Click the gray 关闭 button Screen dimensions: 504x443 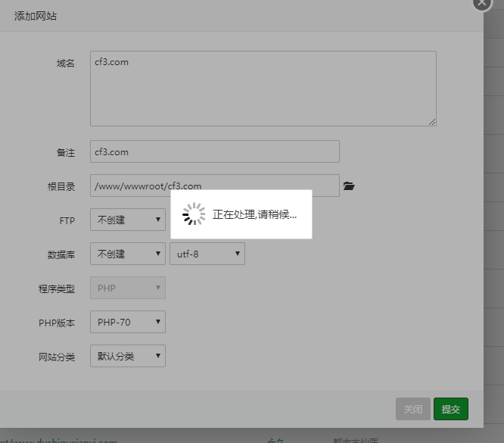tap(413, 409)
